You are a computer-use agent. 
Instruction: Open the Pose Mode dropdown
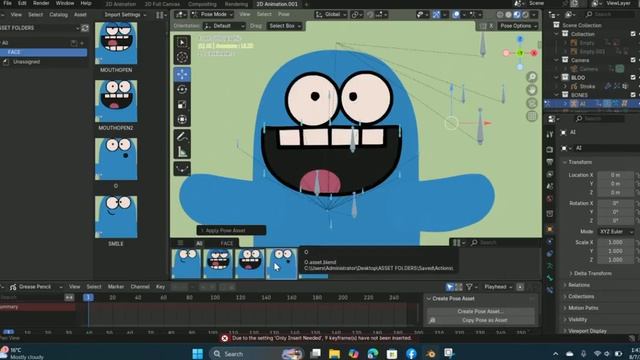212,14
